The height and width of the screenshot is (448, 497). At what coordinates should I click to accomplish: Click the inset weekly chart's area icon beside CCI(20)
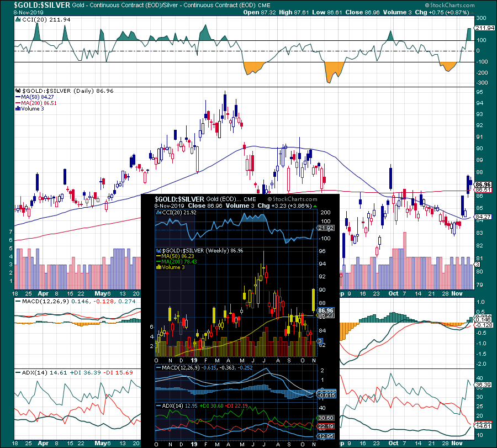[159, 213]
